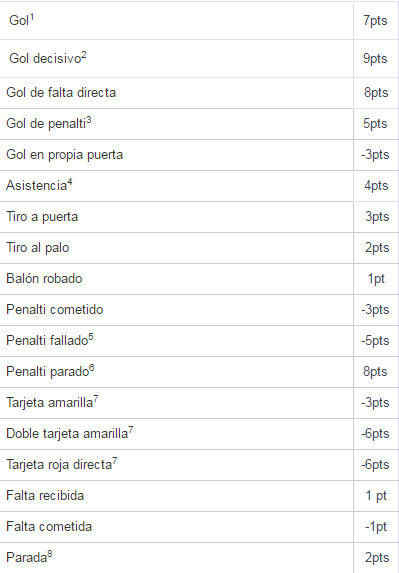Select the 9pts value for Gol decisivo
Screen dimensions: 399x573
coord(375,58)
